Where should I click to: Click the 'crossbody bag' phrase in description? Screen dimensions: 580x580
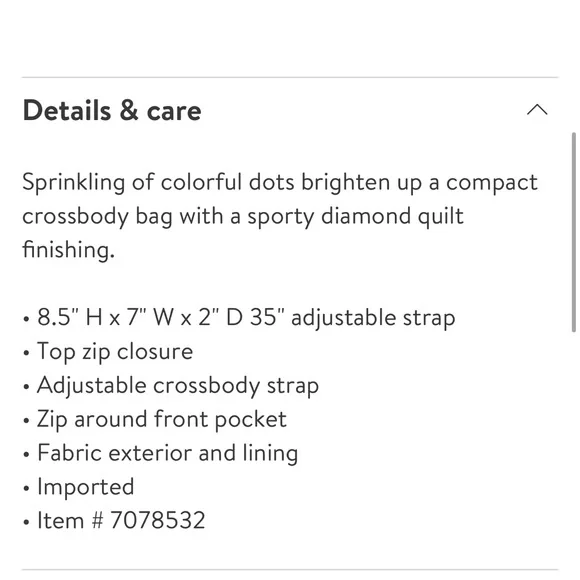(x=97, y=216)
